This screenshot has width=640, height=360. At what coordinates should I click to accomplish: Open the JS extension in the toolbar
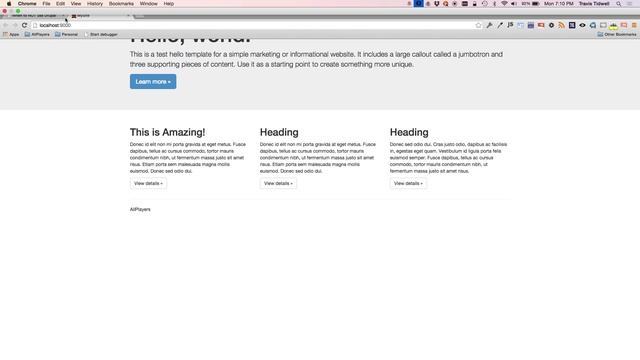point(510,25)
